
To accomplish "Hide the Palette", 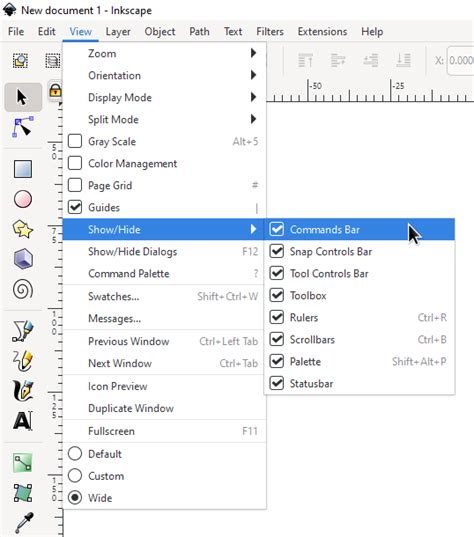I will pos(276,361).
